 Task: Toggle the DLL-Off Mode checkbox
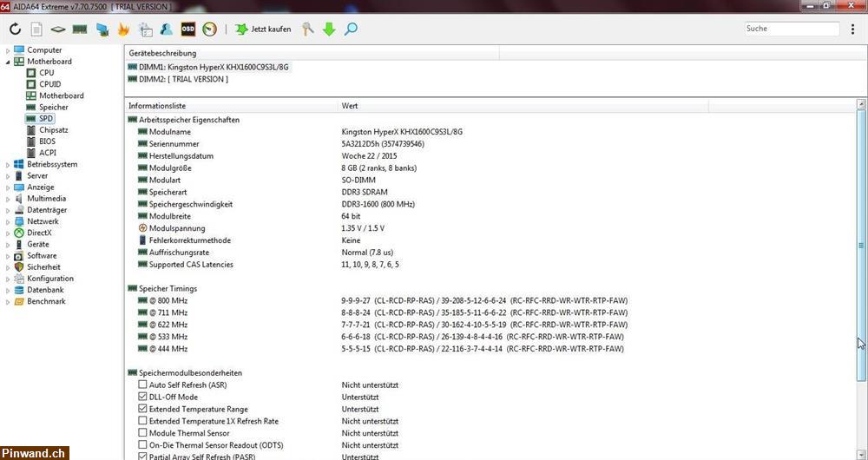click(142, 397)
